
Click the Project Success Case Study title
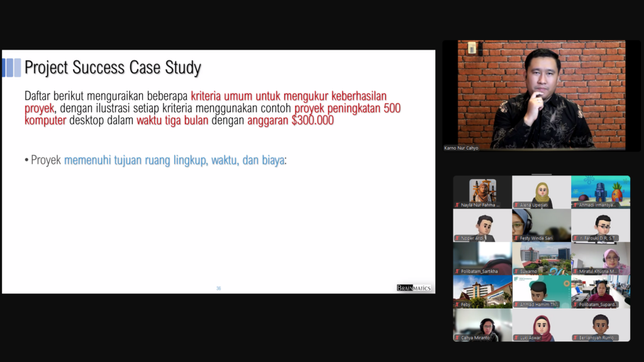(113, 67)
